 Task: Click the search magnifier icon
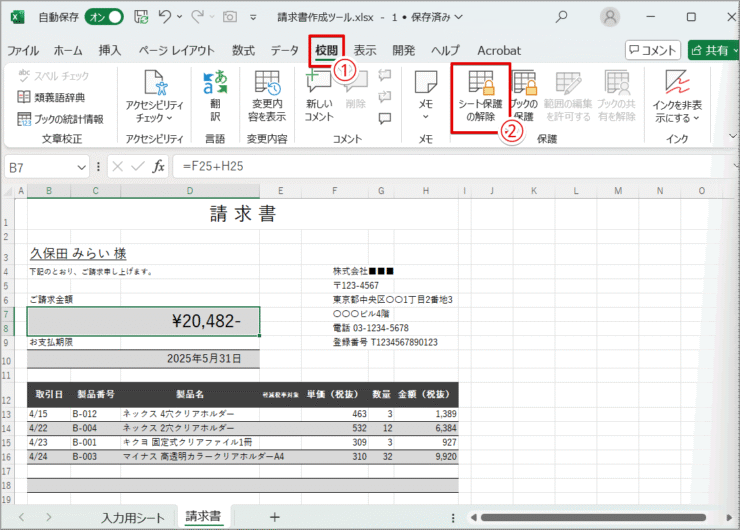click(x=561, y=17)
